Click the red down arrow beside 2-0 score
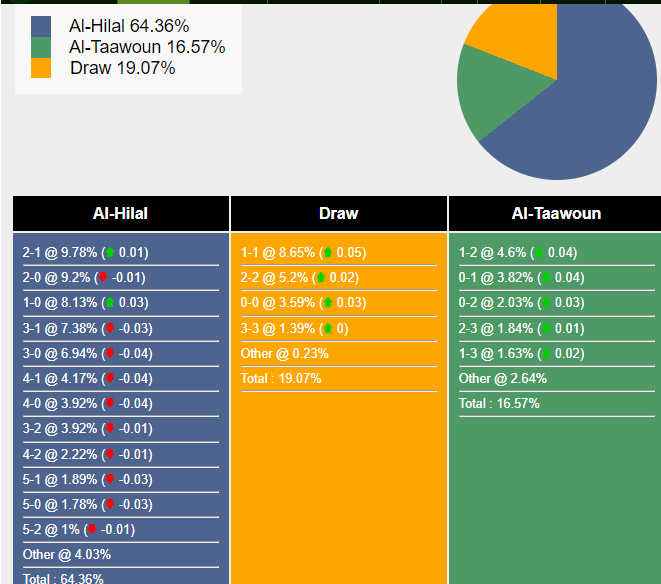 pos(102,278)
